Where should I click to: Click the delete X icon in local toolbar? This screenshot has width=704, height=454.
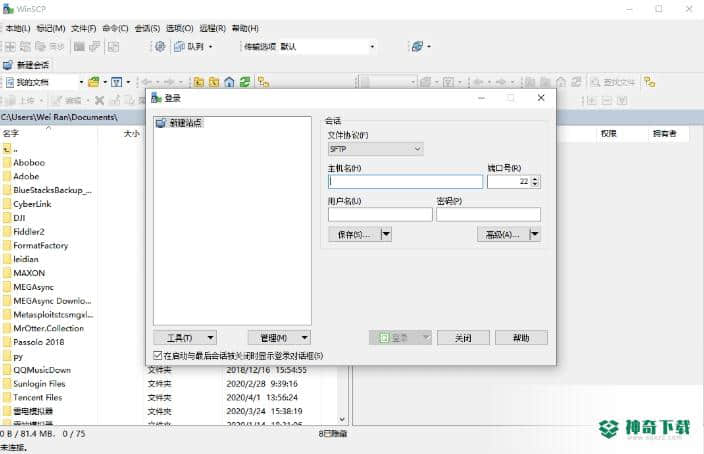point(100,100)
